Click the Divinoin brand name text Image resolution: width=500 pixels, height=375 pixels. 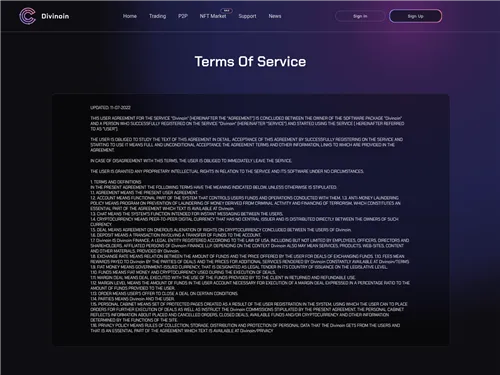coord(55,16)
